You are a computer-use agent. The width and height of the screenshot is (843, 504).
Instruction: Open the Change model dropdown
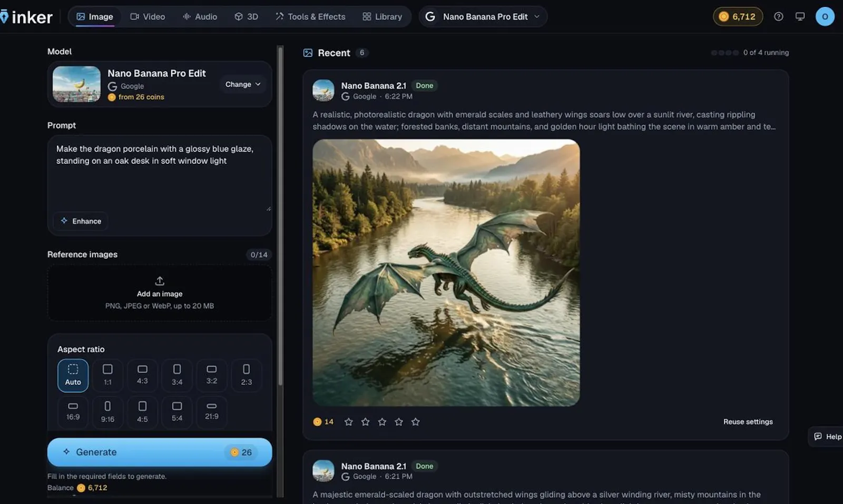pos(243,84)
